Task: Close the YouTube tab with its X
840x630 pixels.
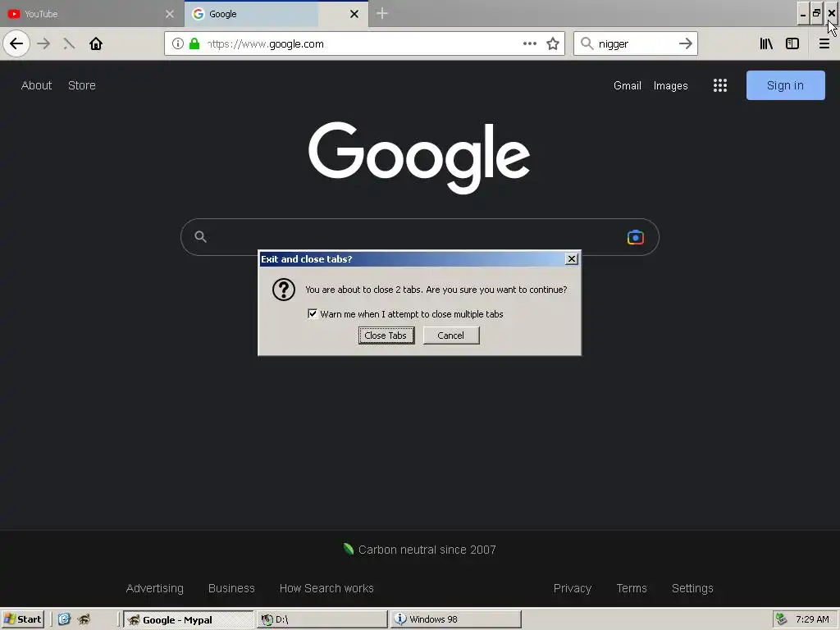Action: pos(170,14)
